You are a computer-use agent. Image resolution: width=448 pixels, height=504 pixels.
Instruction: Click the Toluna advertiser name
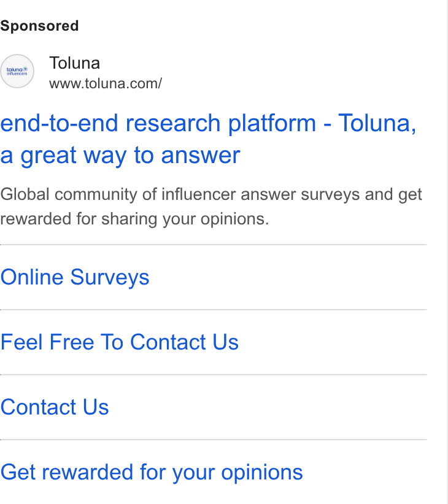click(75, 63)
